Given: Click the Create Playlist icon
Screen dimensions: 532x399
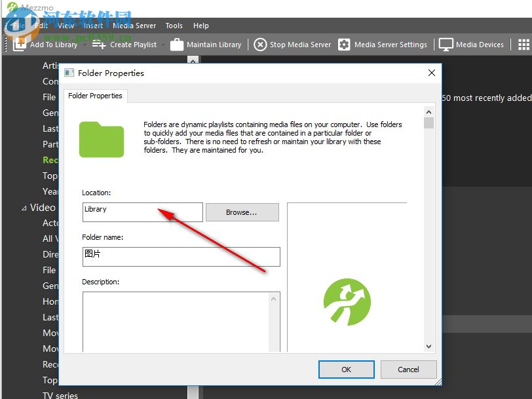Looking at the screenshot, I should [99, 45].
